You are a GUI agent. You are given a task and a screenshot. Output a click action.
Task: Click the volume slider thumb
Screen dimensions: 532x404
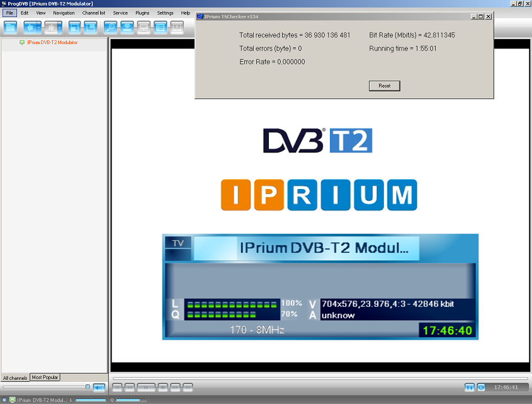tap(88, 387)
